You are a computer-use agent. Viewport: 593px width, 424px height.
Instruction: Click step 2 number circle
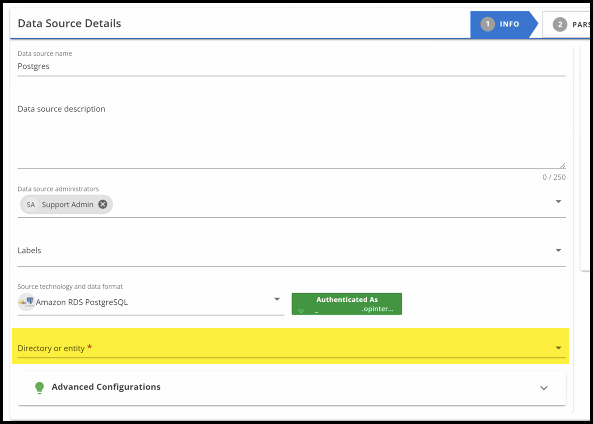[x=560, y=25]
